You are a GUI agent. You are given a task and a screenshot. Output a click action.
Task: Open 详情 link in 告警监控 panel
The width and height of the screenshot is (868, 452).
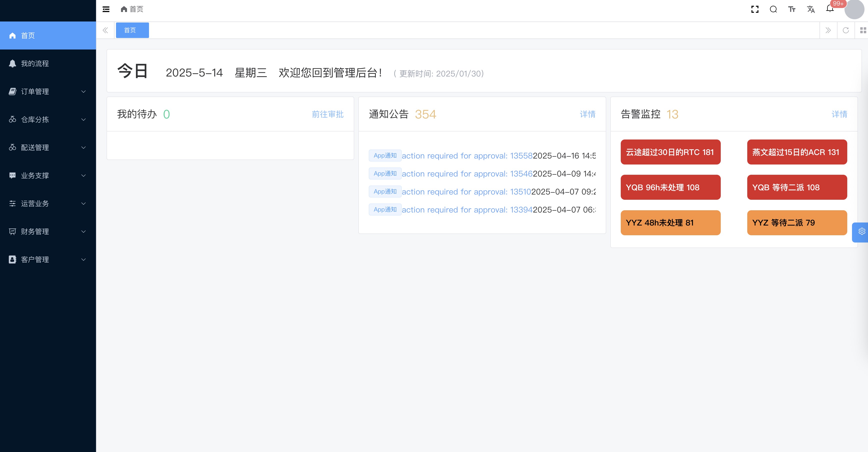(x=839, y=114)
